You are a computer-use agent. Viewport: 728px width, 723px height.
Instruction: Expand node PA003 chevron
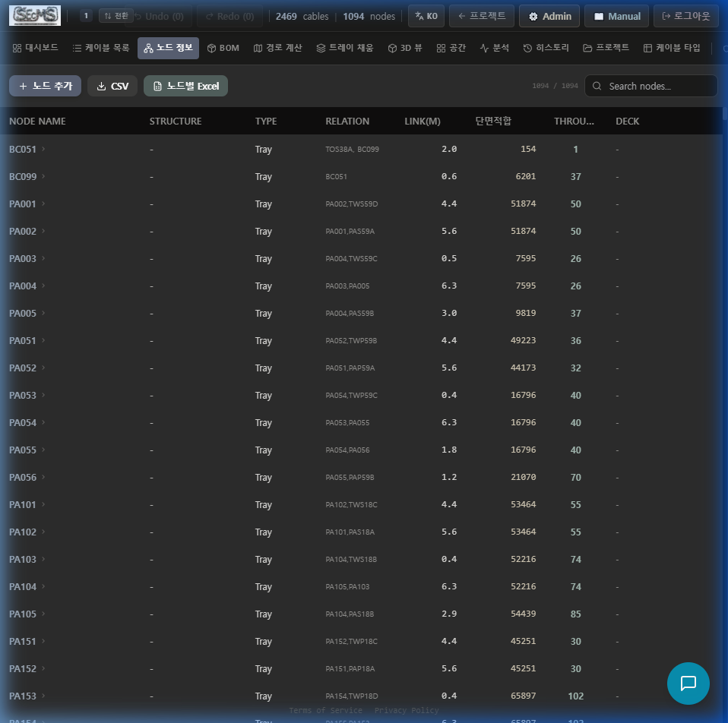(43, 258)
